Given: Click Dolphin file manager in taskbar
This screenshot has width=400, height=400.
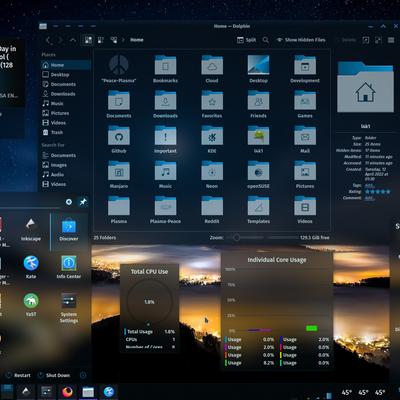Looking at the screenshot, I should pos(88,392).
